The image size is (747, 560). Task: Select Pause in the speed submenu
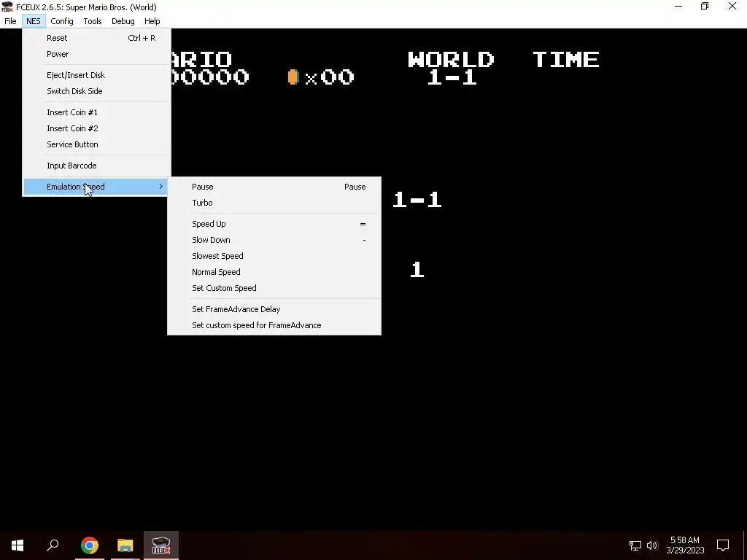tap(274, 187)
